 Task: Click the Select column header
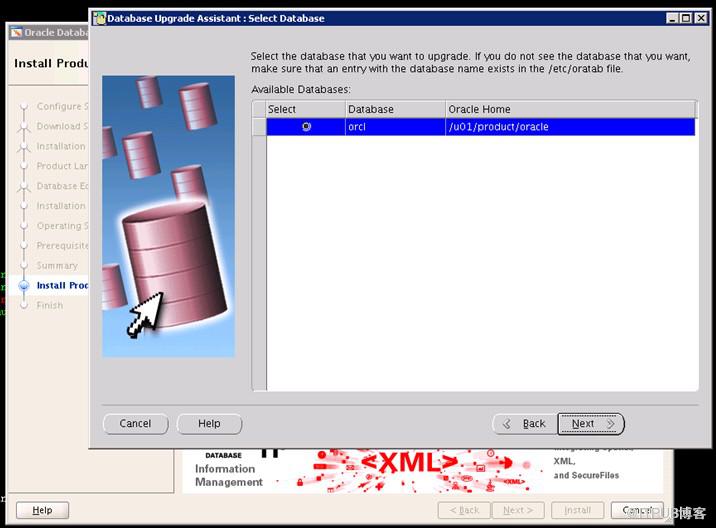pos(305,110)
